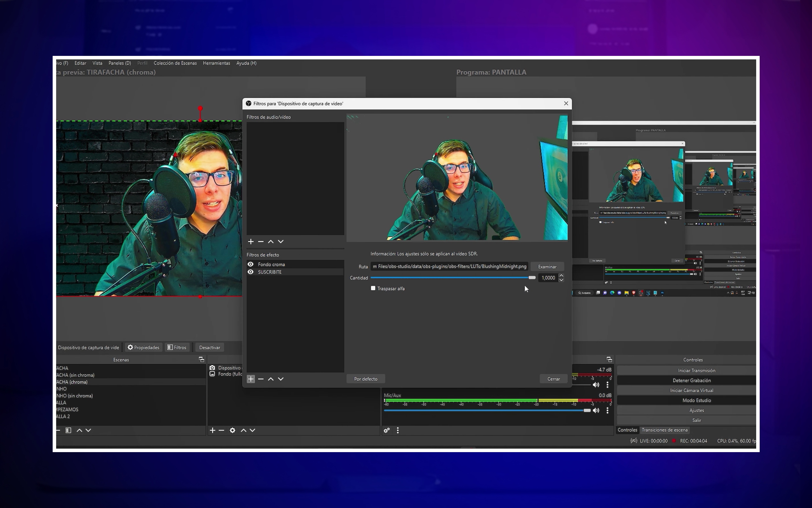Viewport: 812px width, 508px height.
Task: Click Iniciar Cámara Virtual button
Action: (686, 391)
